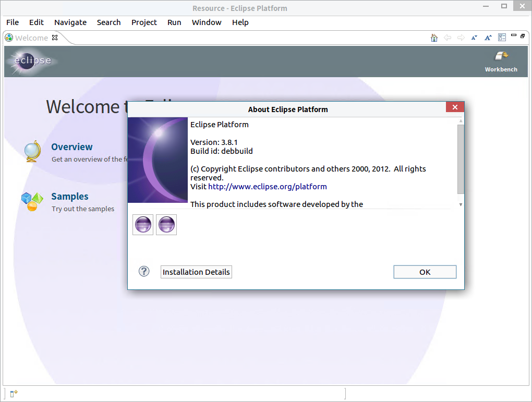Screen dimensions: 532x402
Task: Click the scroll up arrow in About text
Action: 461,121
